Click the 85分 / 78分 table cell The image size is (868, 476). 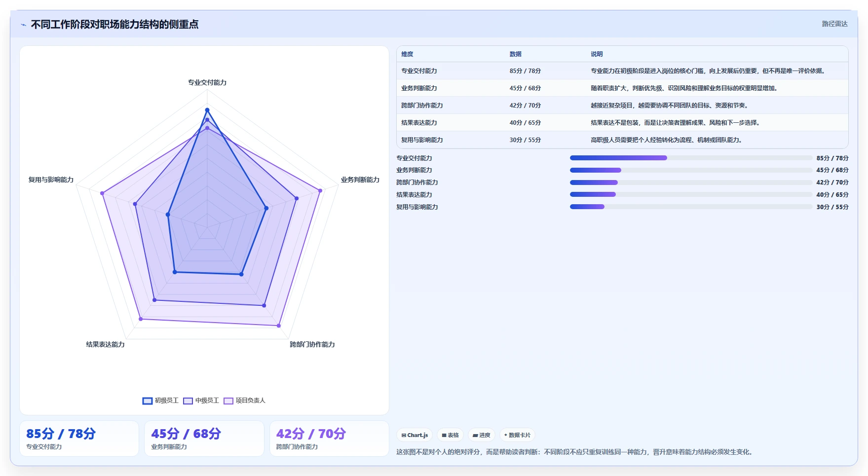(525, 71)
